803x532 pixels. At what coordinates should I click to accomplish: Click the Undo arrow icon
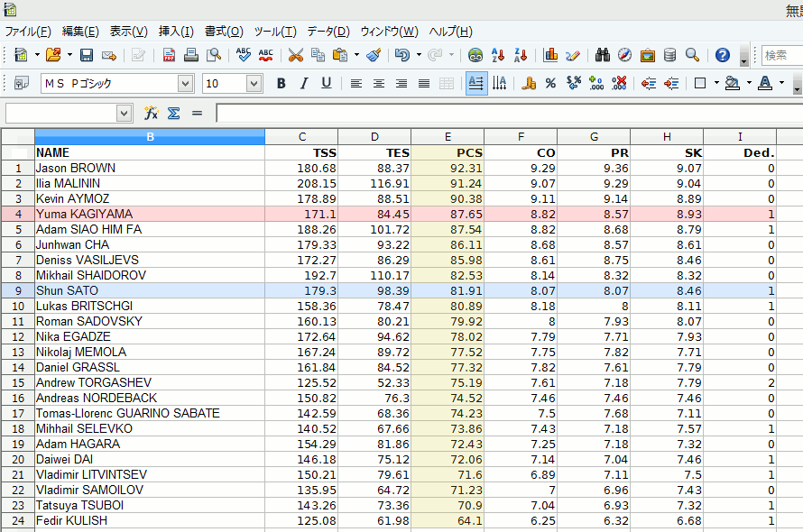402,55
